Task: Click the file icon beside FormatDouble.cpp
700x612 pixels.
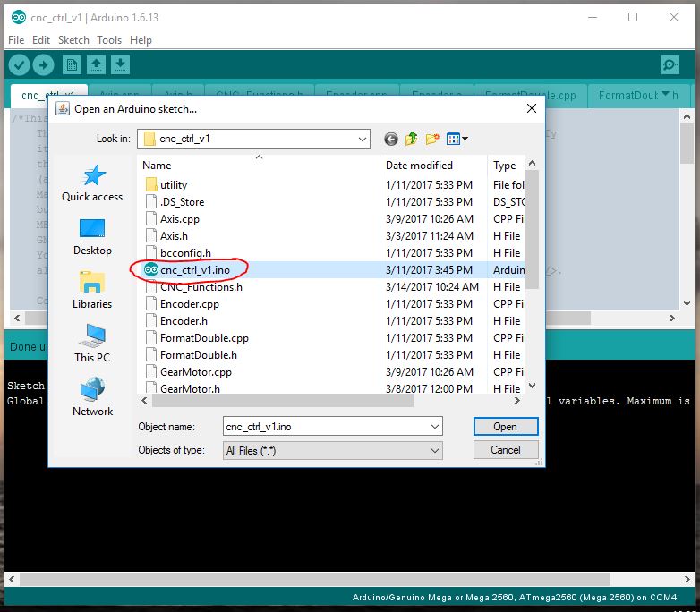Action: pos(151,337)
